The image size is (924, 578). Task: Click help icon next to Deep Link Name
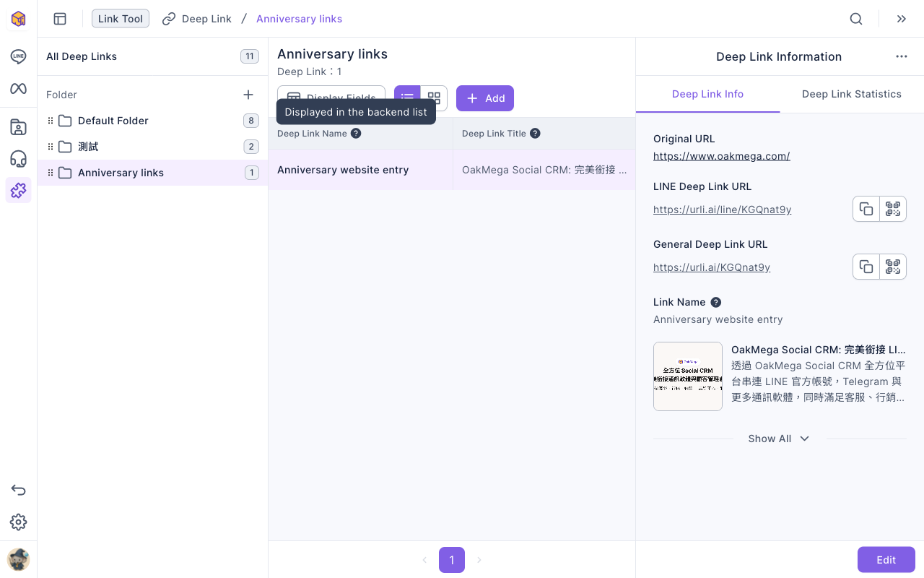click(x=356, y=134)
